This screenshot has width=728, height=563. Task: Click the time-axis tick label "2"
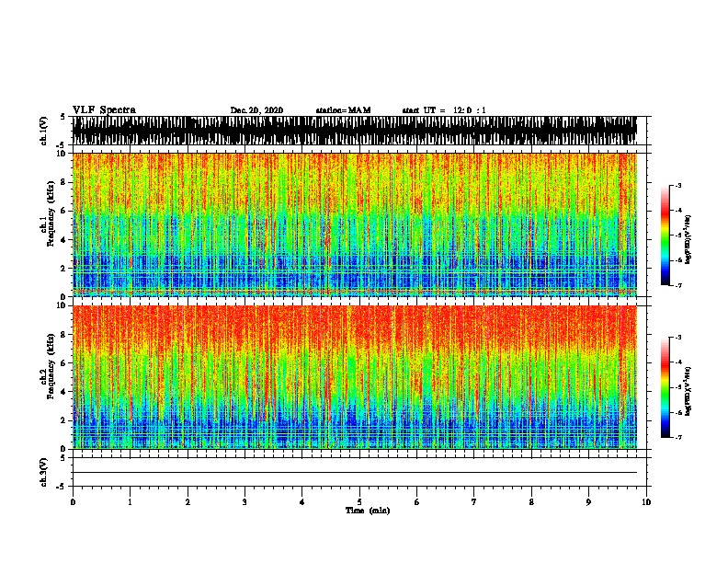point(188,502)
